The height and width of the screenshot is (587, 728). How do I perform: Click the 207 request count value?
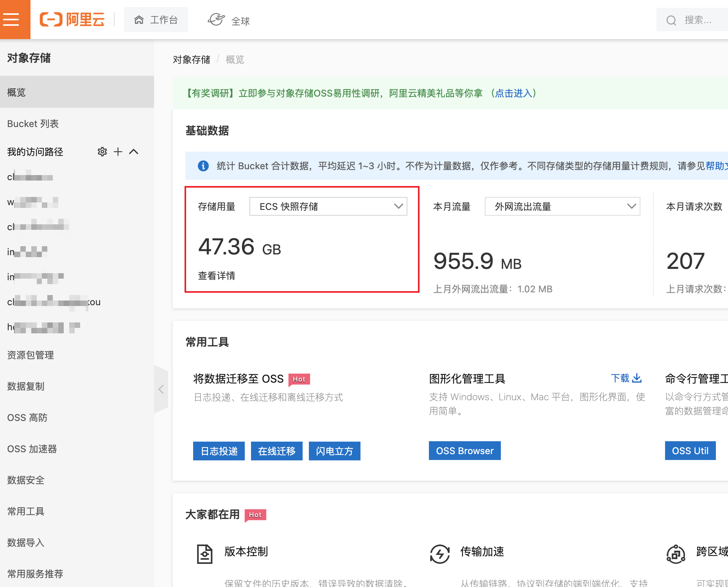tap(685, 261)
